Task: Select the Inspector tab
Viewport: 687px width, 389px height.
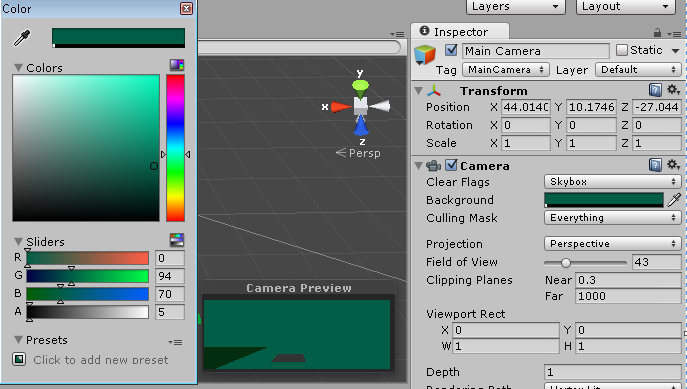Action: tap(460, 32)
